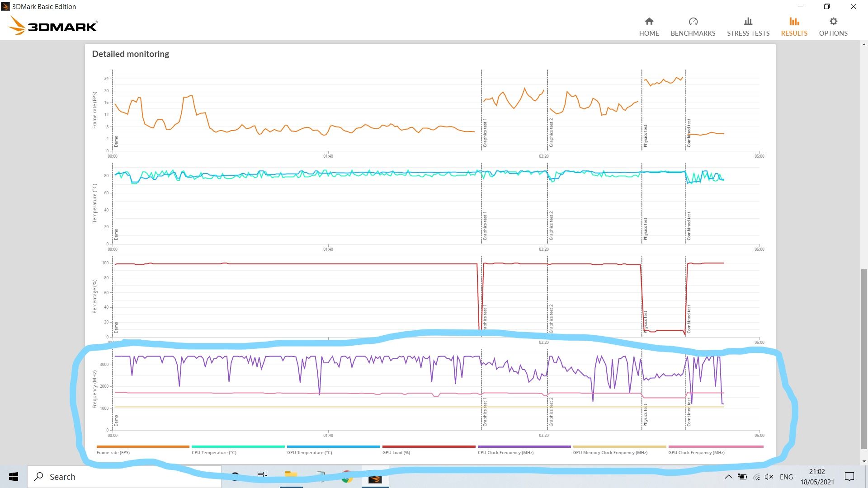Open battery status tray icon
The height and width of the screenshot is (488, 868).
(x=742, y=477)
